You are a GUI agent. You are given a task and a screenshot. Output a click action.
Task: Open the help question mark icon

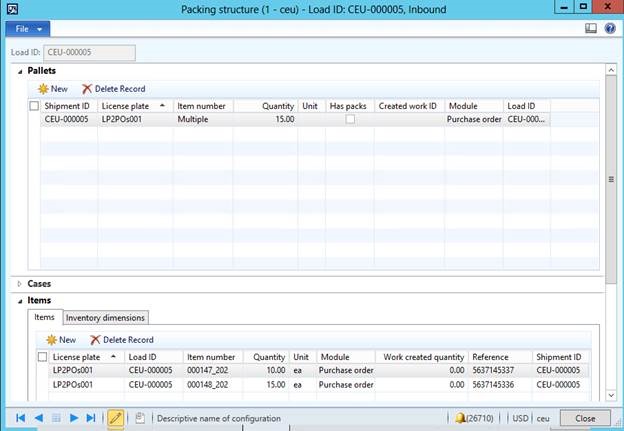[610, 28]
